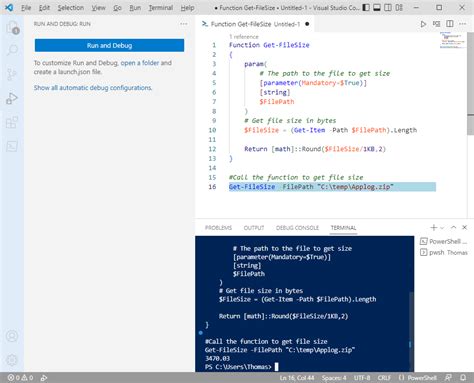The width and height of the screenshot is (474, 383).
Task: Split the editor right
Action: [x=450, y=24]
